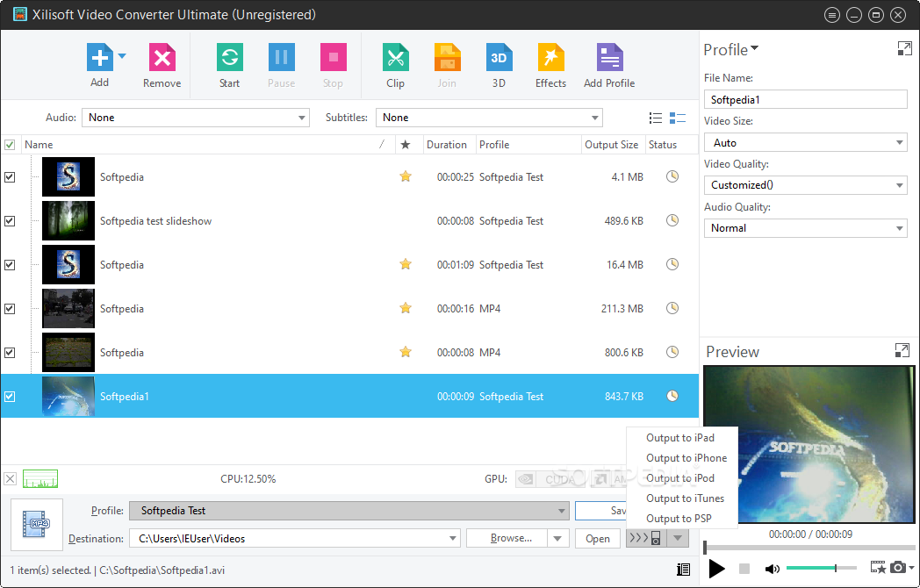Click the MP4 profile format icon
Viewport: 920px width, 588px height.
click(x=37, y=525)
